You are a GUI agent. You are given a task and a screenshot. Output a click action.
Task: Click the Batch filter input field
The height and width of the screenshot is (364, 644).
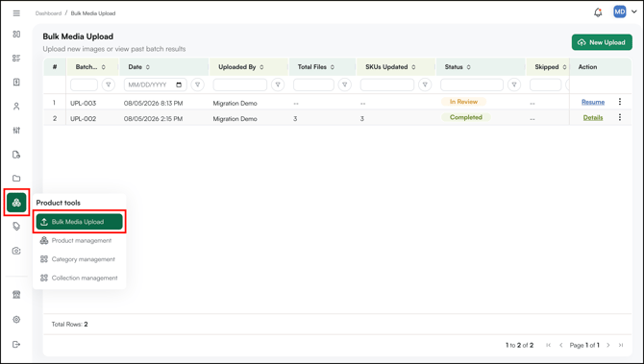tap(84, 85)
